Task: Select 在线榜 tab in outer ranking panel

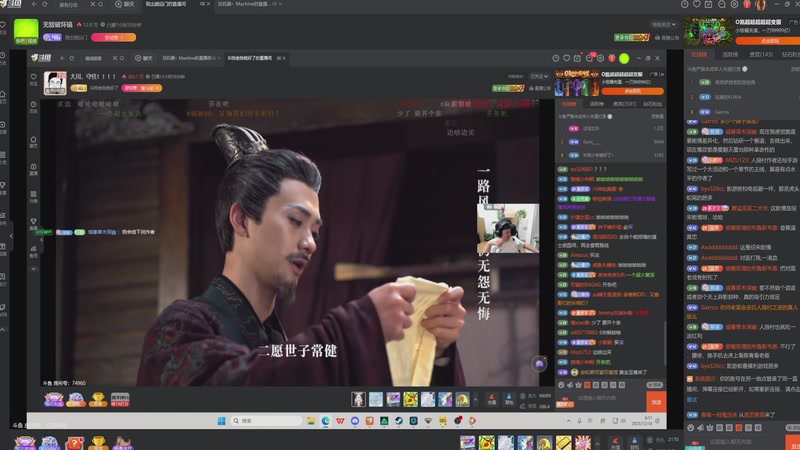Action: [x=699, y=54]
